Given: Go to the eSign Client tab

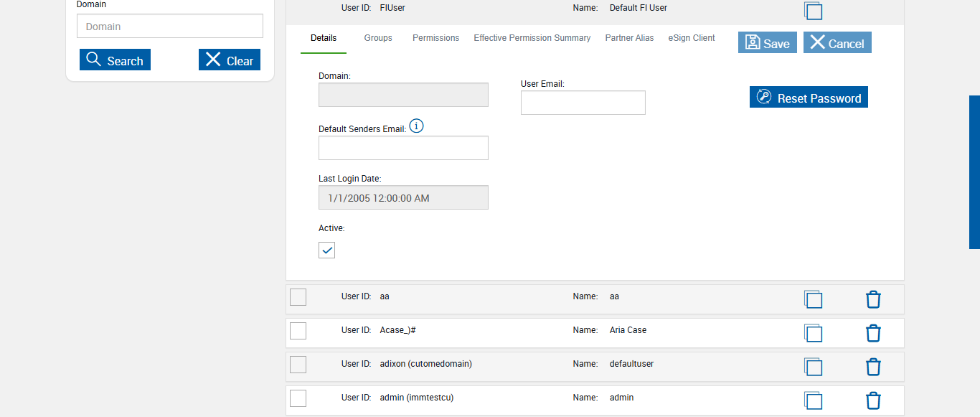Looking at the screenshot, I should point(692,38).
